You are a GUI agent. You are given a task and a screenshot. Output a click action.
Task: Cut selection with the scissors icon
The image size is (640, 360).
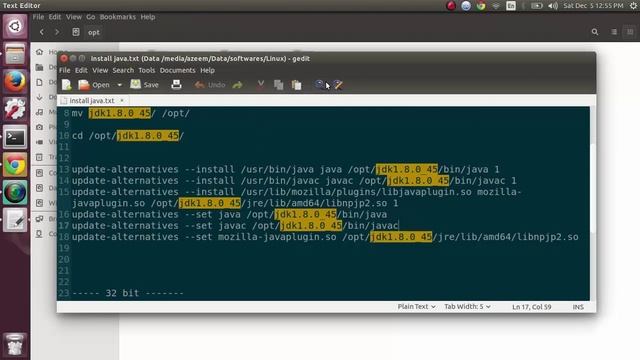point(260,85)
